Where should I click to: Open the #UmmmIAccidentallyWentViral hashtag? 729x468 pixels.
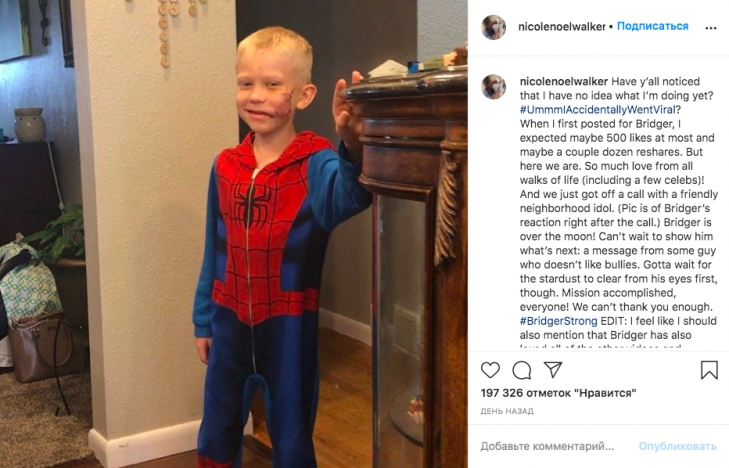pos(597,110)
